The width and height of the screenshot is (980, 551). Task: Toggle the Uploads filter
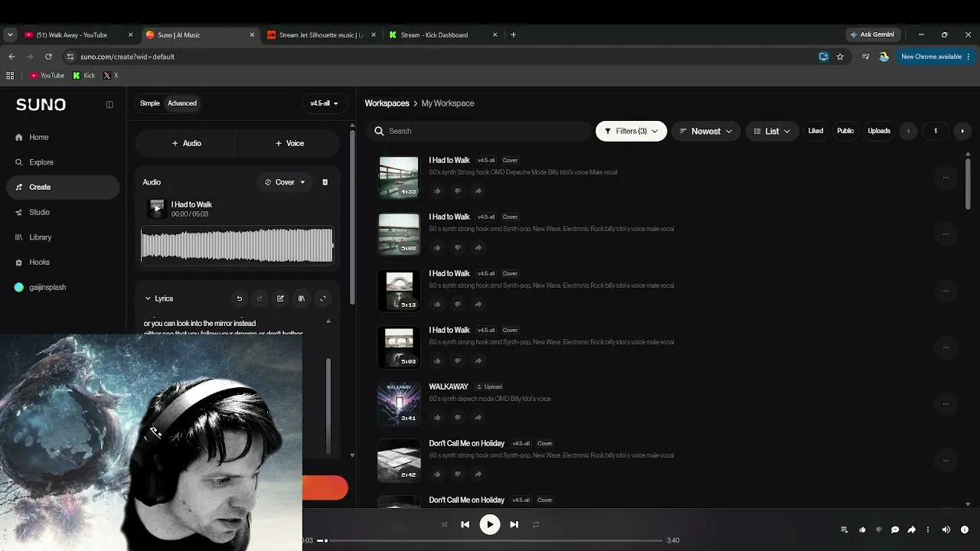879,131
